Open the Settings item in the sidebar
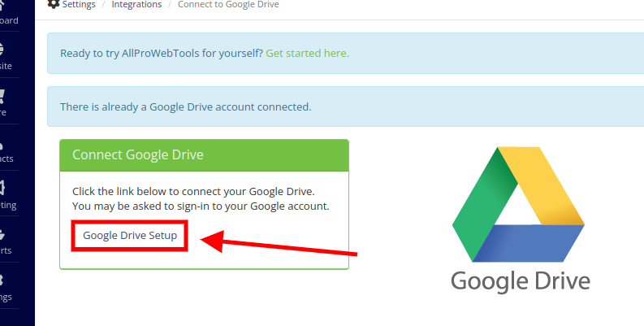 pos(8,286)
